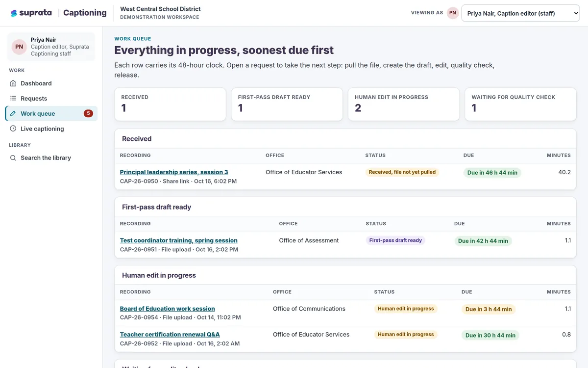Click the Human Edit In Progress summary card
588x368 pixels.
[404, 104]
